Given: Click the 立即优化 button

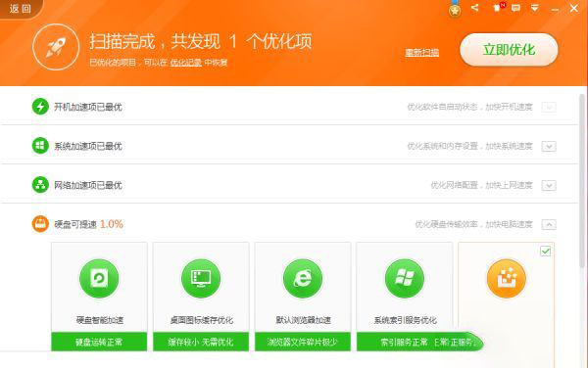Looking at the screenshot, I should [x=509, y=50].
